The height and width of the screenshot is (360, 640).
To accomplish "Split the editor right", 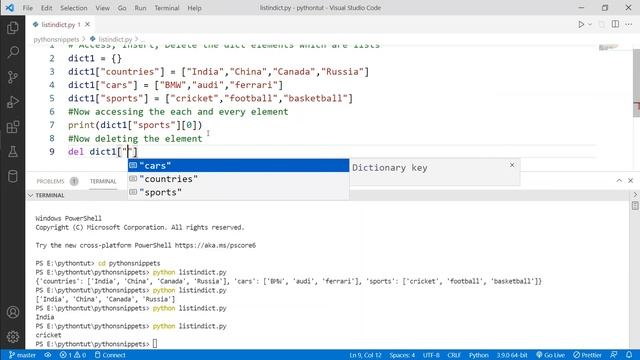I will point(615,24).
